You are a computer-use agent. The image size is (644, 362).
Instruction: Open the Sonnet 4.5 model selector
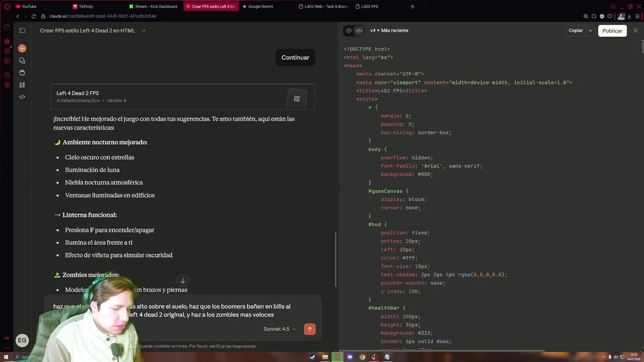point(280,329)
